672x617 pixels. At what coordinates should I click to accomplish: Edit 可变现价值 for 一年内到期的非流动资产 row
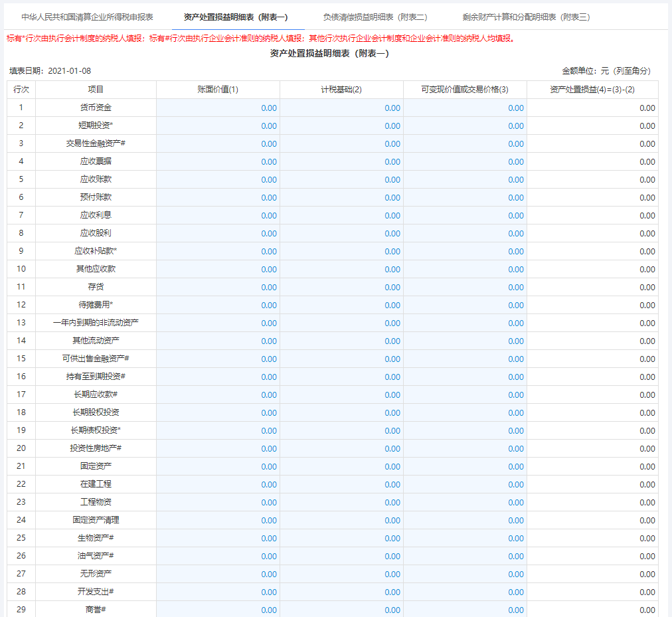click(x=465, y=323)
